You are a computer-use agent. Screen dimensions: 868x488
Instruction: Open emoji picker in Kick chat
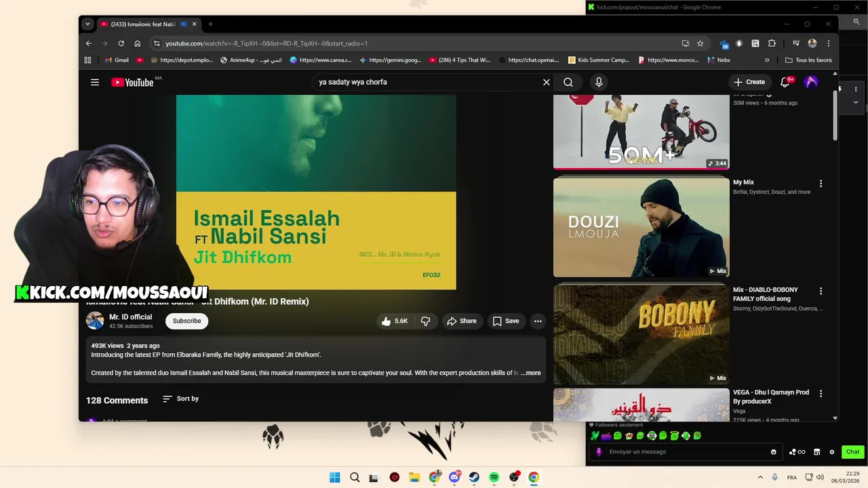point(774,452)
